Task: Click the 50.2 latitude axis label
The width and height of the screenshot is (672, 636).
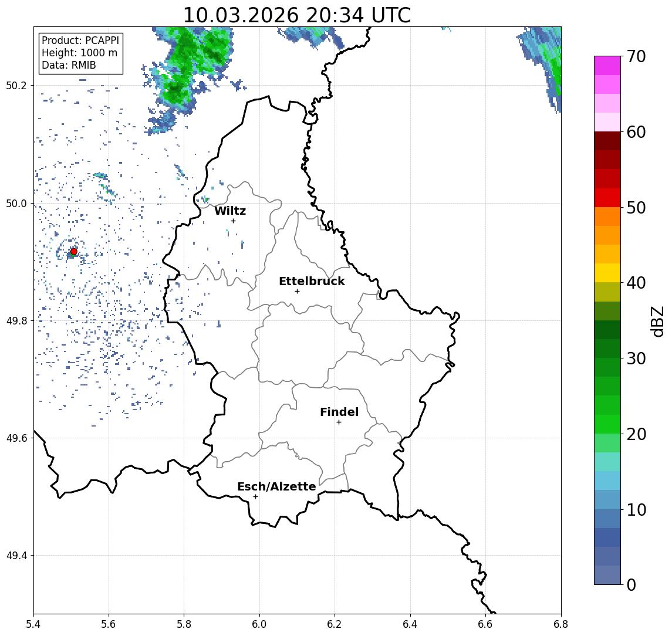Action: [16, 85]
